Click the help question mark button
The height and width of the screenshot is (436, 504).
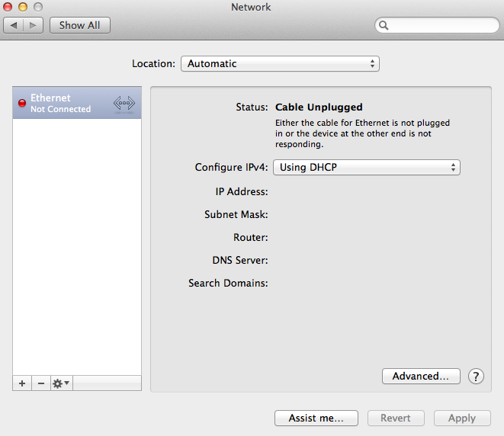476,376
